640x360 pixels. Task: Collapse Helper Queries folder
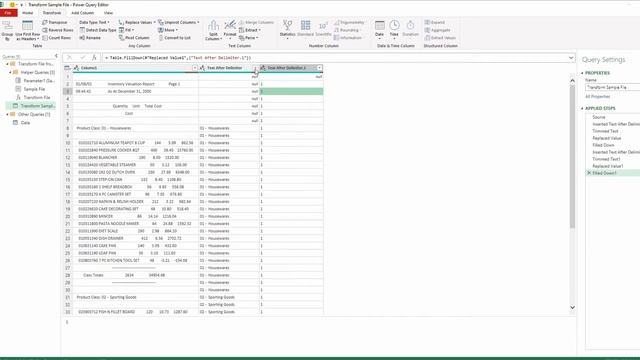[10, 72]
